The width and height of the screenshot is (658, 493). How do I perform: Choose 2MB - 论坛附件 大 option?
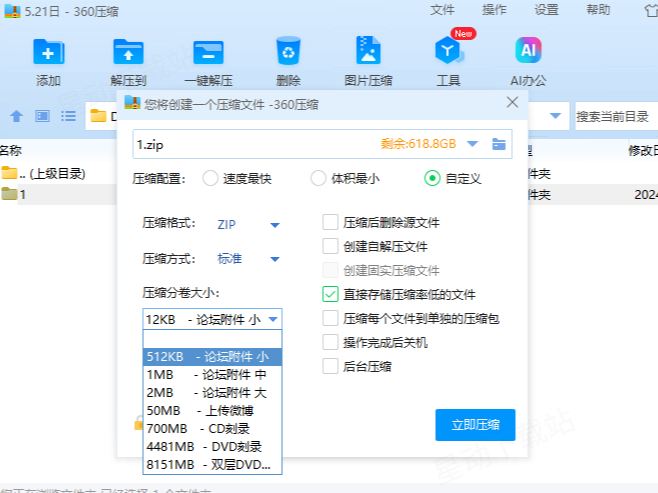click(212, 392)
